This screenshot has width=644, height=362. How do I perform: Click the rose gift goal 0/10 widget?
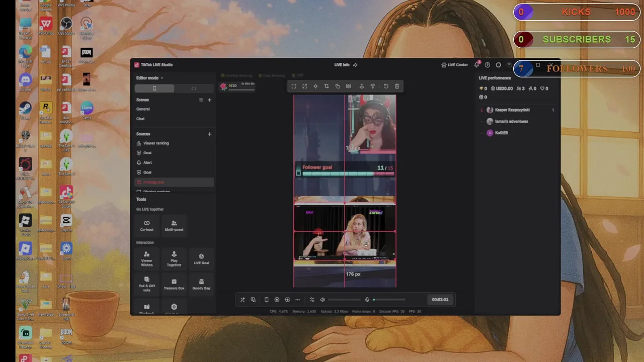[237, 86]
